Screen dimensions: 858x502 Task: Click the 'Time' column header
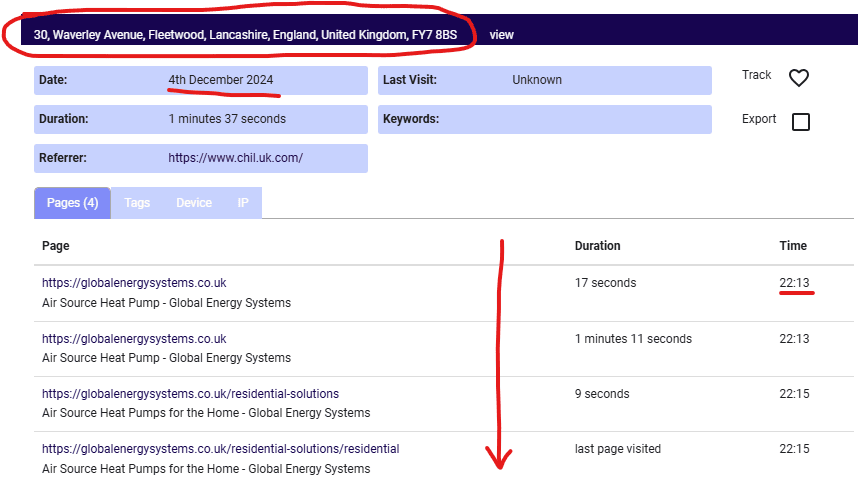793,246
